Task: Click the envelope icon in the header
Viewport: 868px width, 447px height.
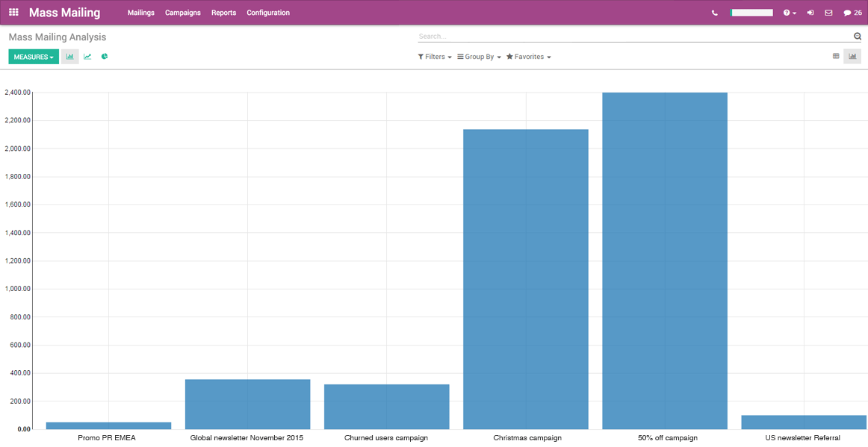Action: 829,12
